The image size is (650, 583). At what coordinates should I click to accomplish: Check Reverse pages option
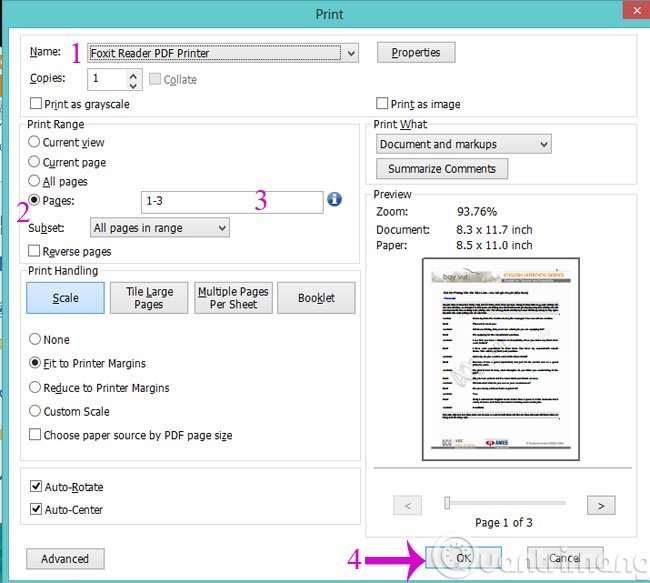point(37,252)
